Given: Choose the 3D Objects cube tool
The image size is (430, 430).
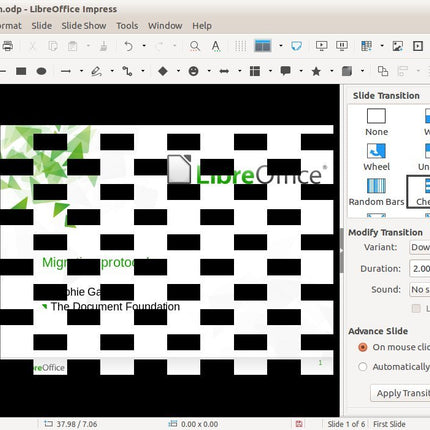Looking at the screenshot, I should click(347, 71).
